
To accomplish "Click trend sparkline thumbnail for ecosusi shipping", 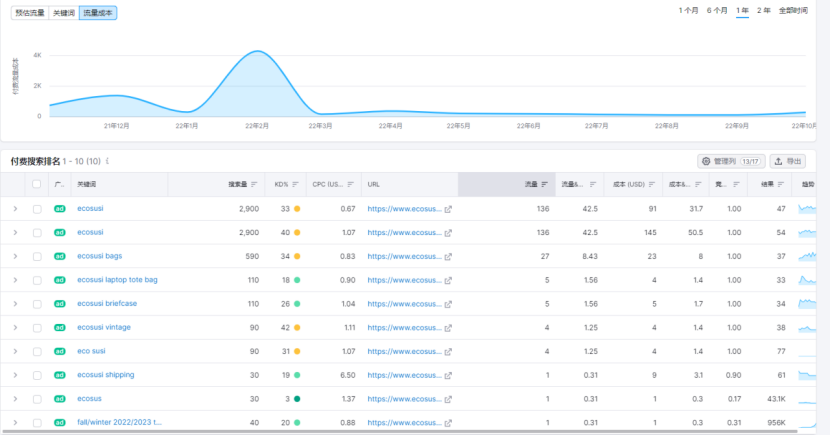I will (812, 375).
